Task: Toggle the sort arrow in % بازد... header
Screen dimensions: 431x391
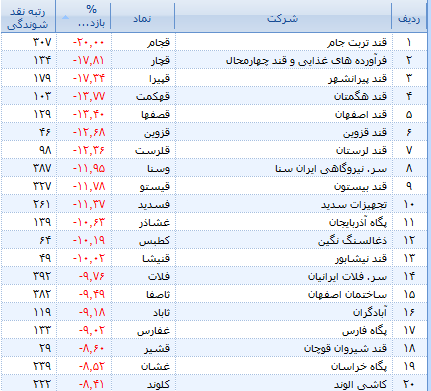Action: click(65, 17)
